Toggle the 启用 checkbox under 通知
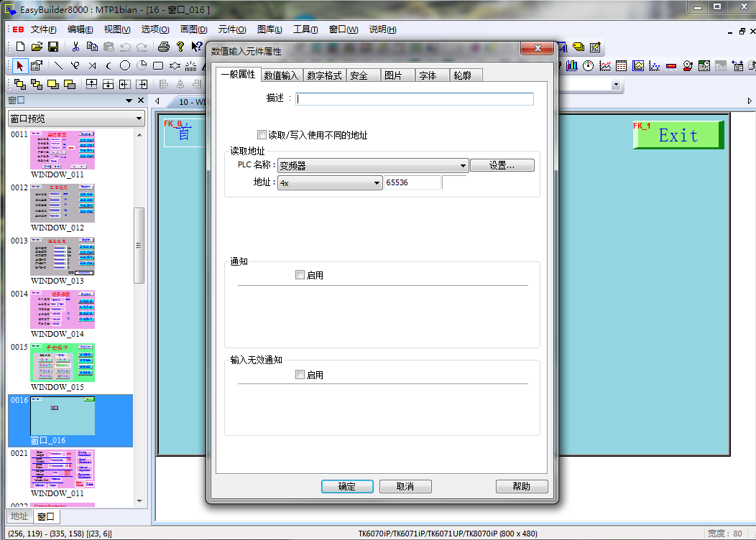756x540 pixels. pos(300,275)
